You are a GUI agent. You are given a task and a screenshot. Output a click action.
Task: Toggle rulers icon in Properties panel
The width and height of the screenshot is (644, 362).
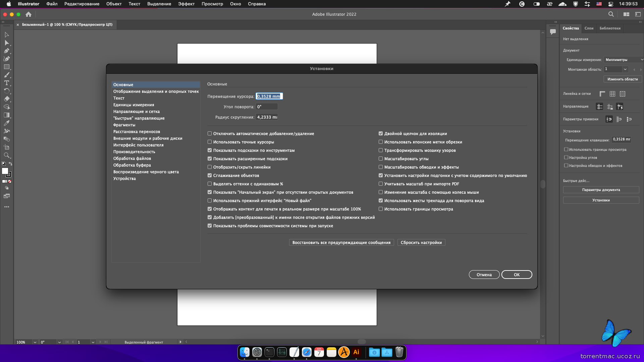602,94
